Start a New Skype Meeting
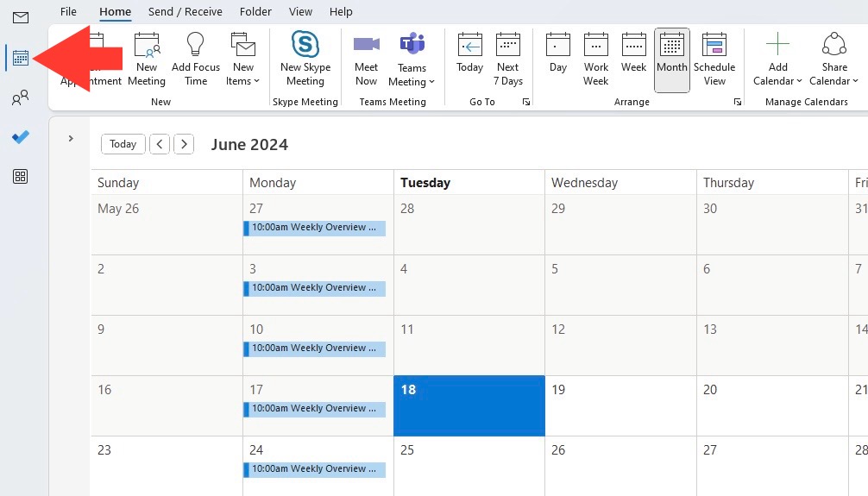Viewport: 868px width, 496px height. tap(305, 60)
